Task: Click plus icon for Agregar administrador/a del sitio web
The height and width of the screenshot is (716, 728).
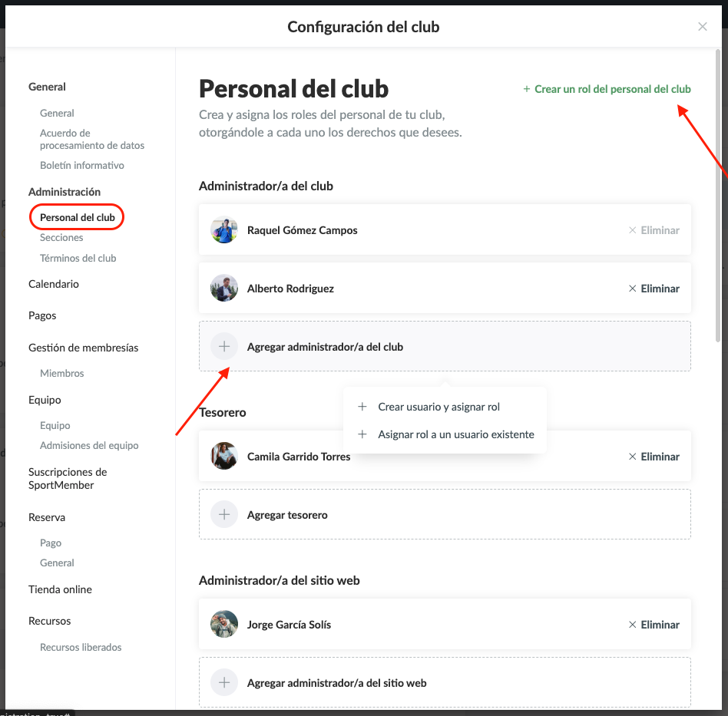Action: (224, 683)
